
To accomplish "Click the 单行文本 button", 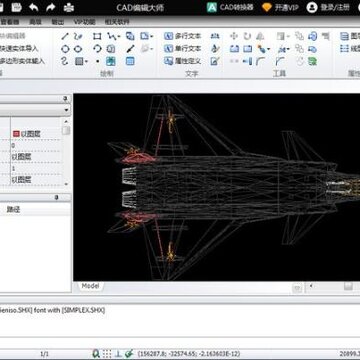I will [x=183, y=49].
